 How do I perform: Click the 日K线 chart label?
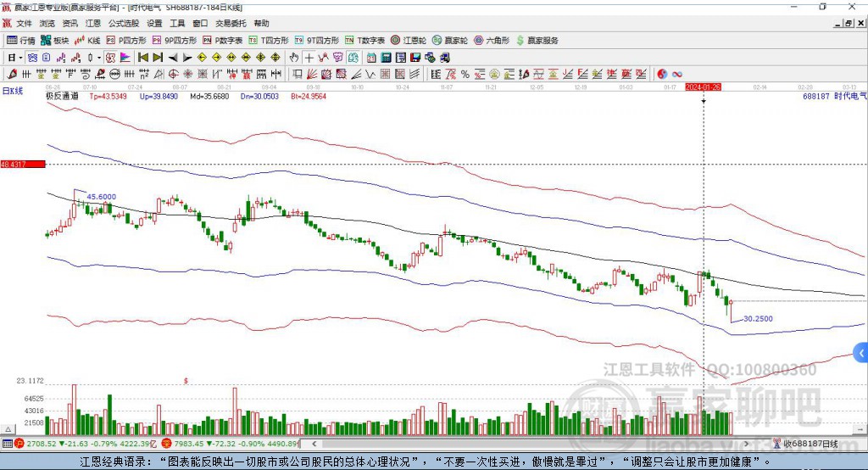(x=13, y=91)
